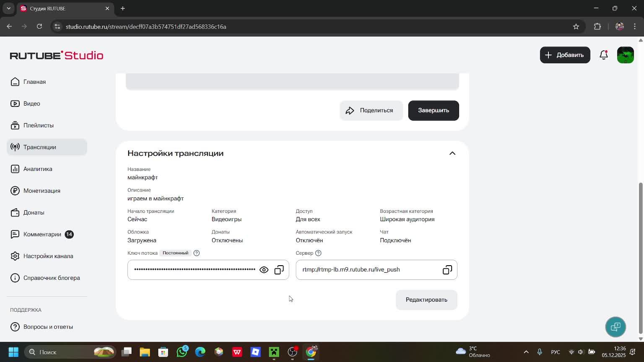Go to Донаты in sidebar
Viewport: 644px width, 362px height.
[x=47, y=212]
